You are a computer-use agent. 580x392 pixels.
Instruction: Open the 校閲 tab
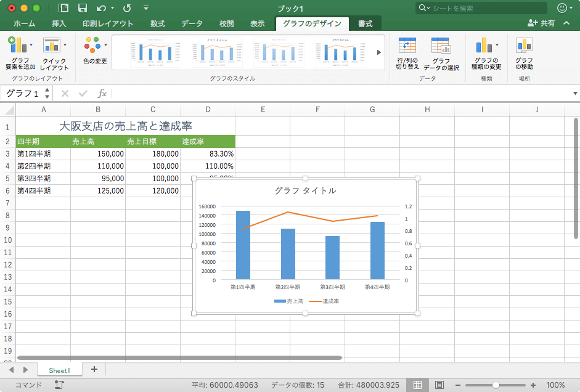(x=226, y=23)
